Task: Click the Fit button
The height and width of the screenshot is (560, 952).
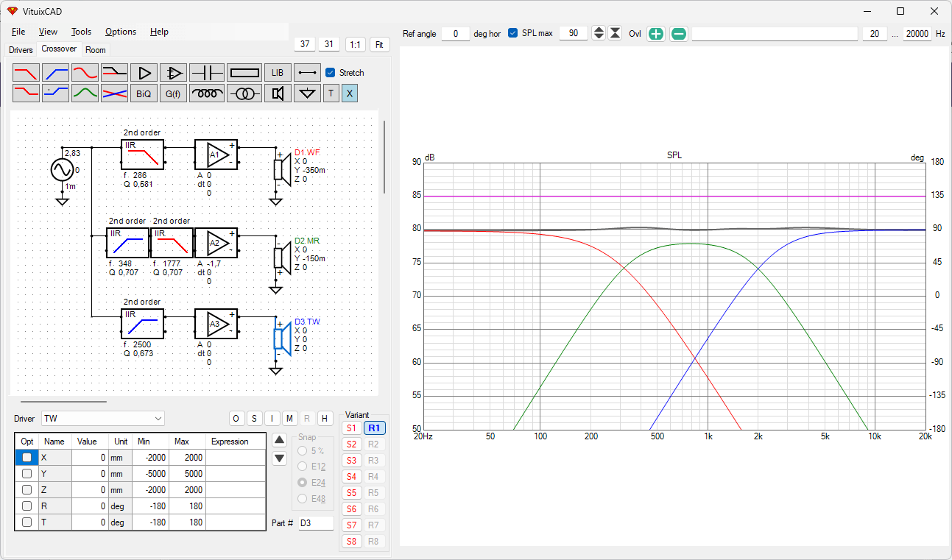Action: click(379, 44)
